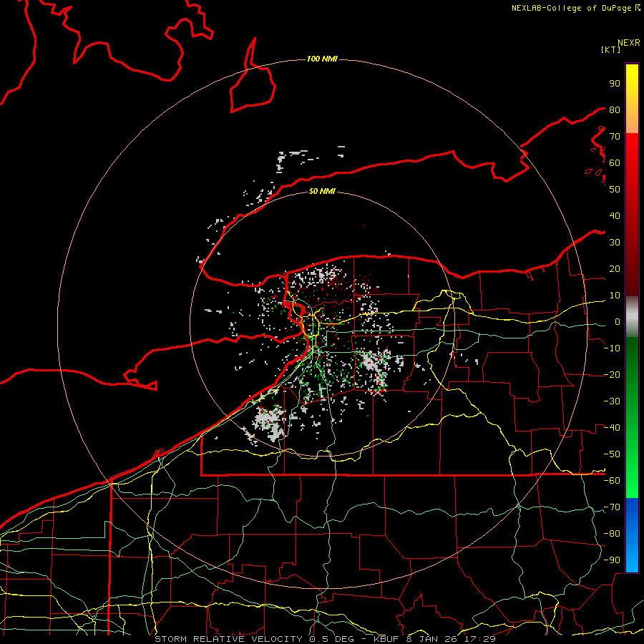Click the 50 NMI range ring label
The image size is (644, 644).
click(x=322, y=191)
